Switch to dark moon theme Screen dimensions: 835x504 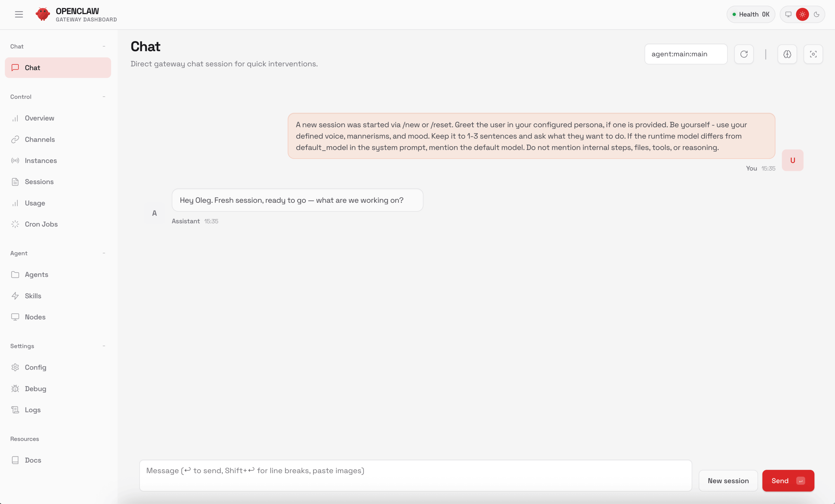click(816, 14)
